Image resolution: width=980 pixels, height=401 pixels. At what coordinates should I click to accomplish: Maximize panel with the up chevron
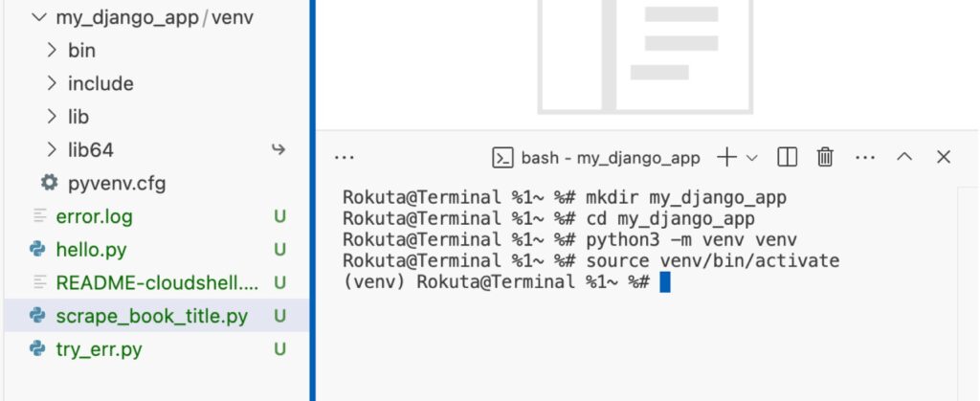coord(904,157)
